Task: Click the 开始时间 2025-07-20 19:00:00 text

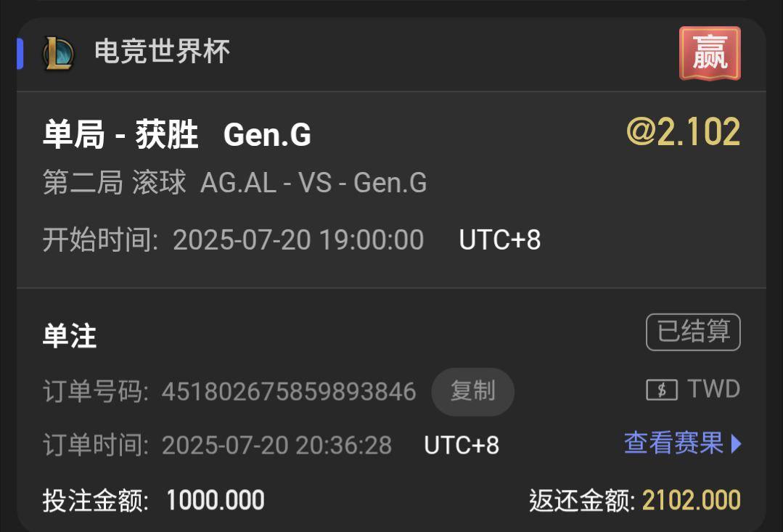Action: click(233, 240)
